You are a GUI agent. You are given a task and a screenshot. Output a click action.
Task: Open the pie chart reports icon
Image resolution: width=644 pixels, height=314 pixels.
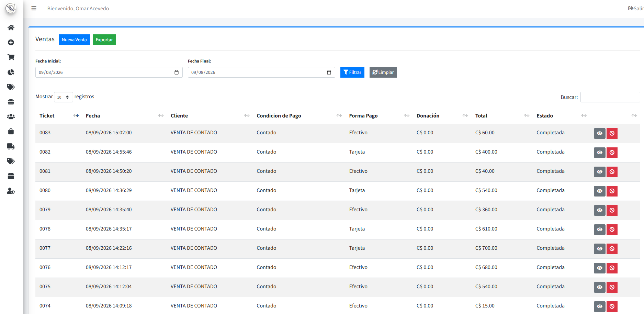coord(11,72)
